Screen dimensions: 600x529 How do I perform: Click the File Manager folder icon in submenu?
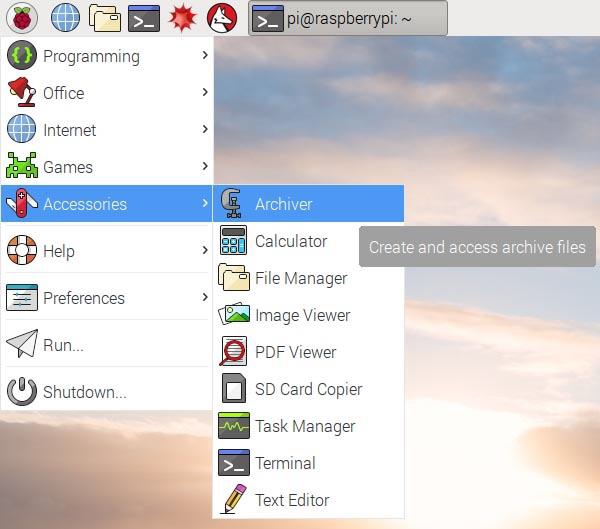click(233, 277)
